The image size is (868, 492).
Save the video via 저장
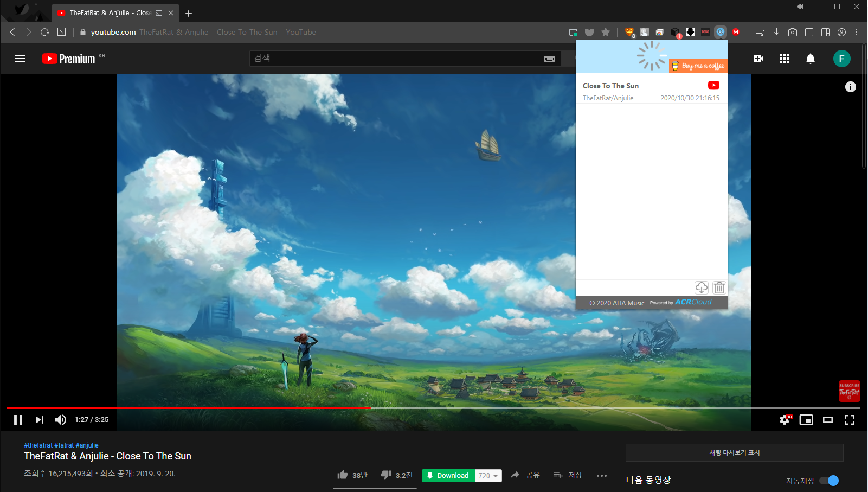click(x=568, y=475)
